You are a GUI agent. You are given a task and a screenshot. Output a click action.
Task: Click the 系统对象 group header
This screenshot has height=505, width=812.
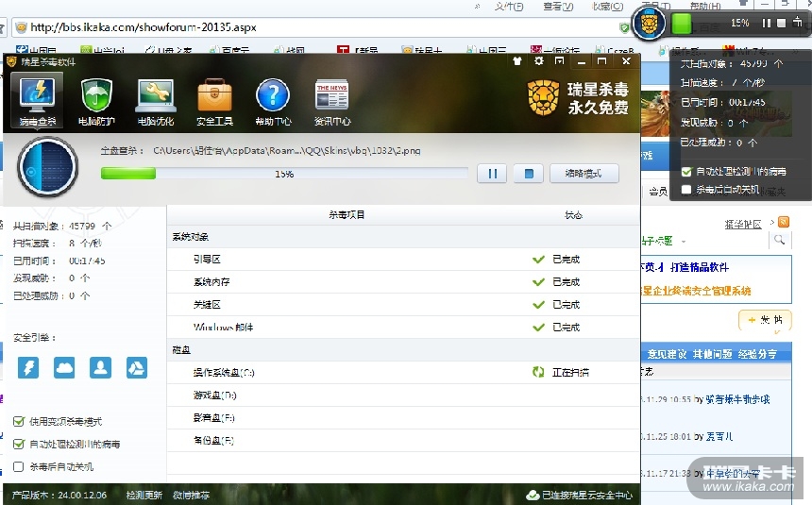[x=403, y=237]
